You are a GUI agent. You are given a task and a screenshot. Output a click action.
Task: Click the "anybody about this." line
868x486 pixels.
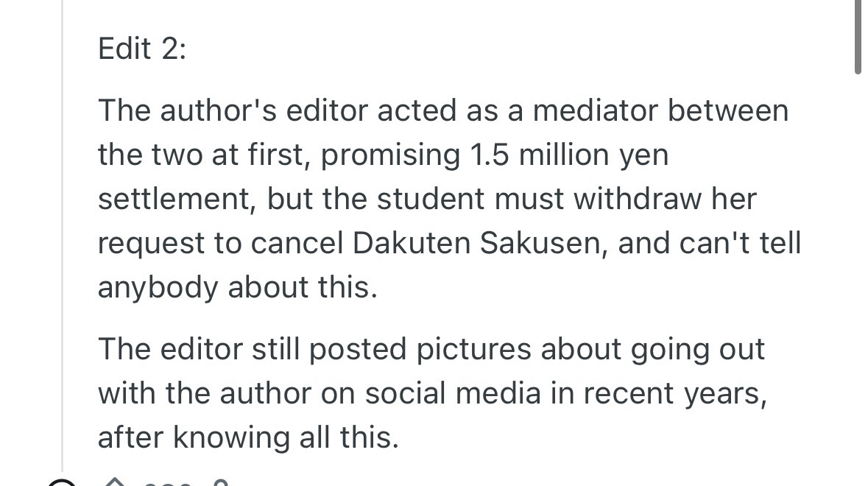tap(237, 288)
